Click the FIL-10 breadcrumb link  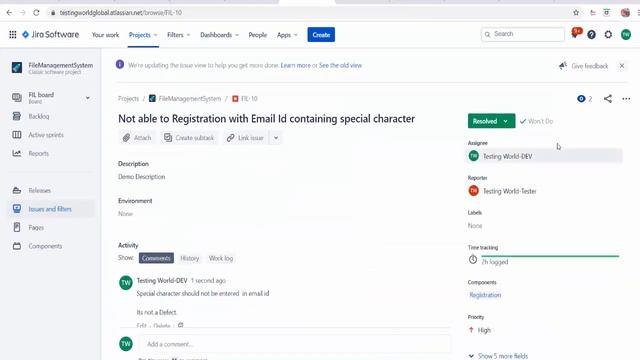pos(245,99)
